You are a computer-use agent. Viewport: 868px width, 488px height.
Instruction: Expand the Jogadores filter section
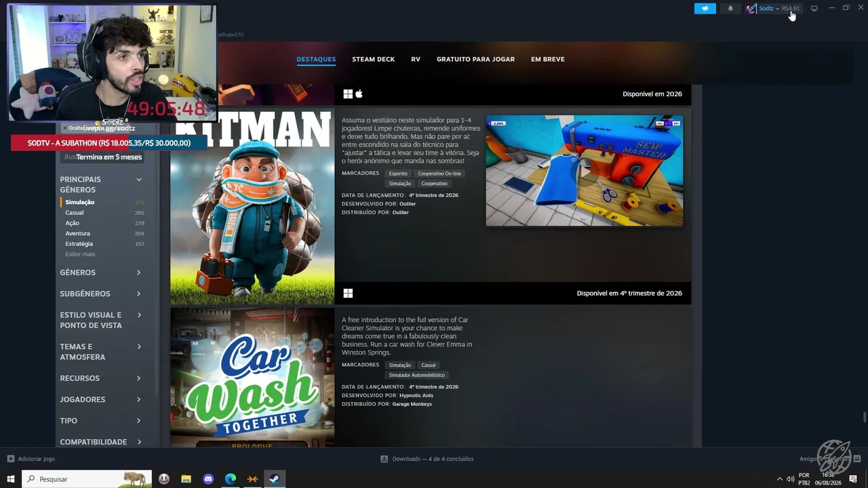(x=100, y=399)
